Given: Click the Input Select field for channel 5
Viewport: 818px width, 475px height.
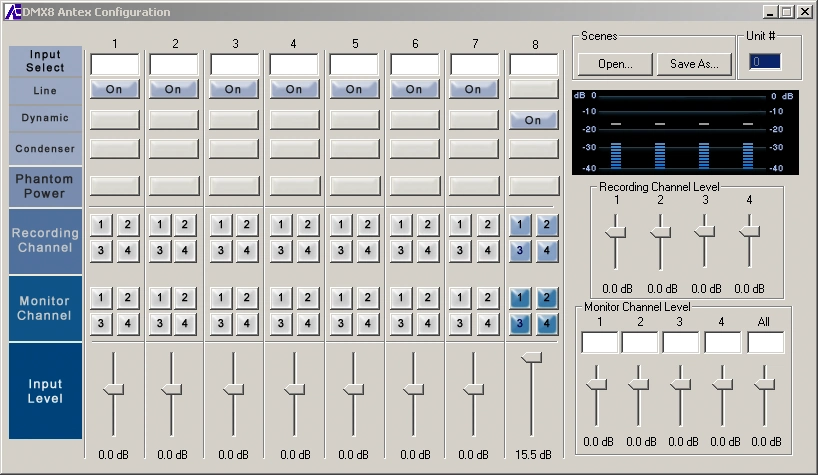Looking at the screenshot, I should 354,64.
